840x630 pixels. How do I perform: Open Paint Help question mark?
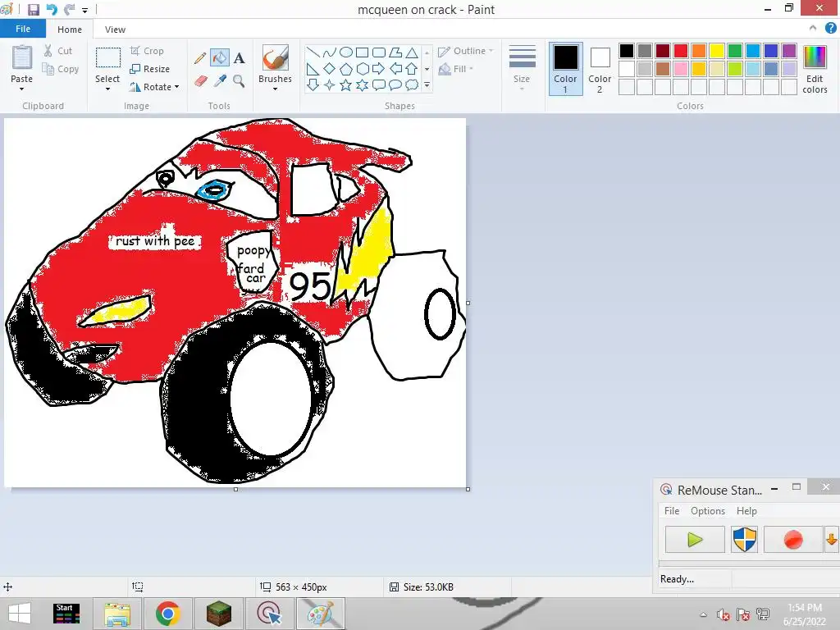(830, 29)
